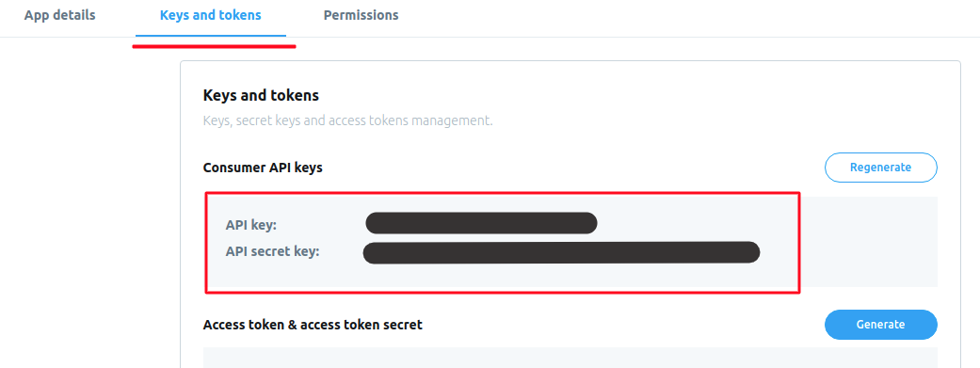Click the "API key:" label
This screenshot has height=368, width=980.
pyautogui.click(x=250, y=225)
